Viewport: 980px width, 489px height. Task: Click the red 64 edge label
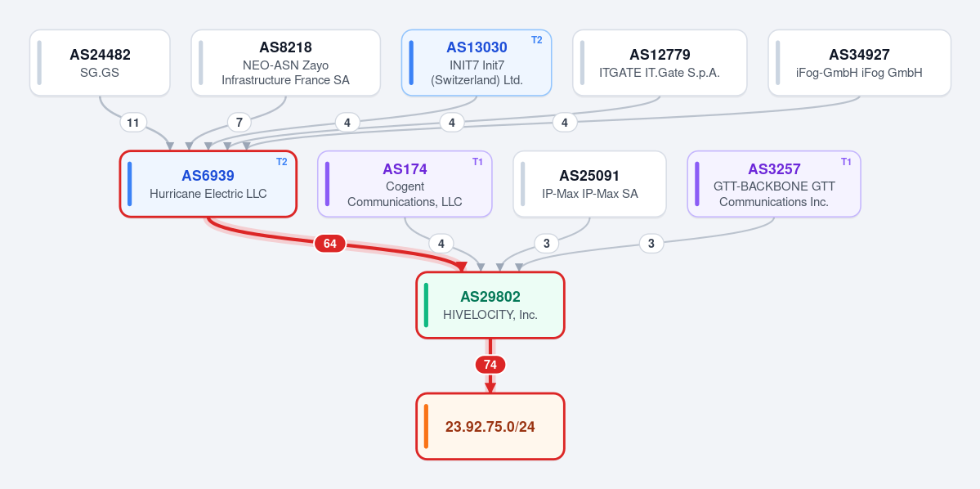pyautogui.click(x=330, y=244)
